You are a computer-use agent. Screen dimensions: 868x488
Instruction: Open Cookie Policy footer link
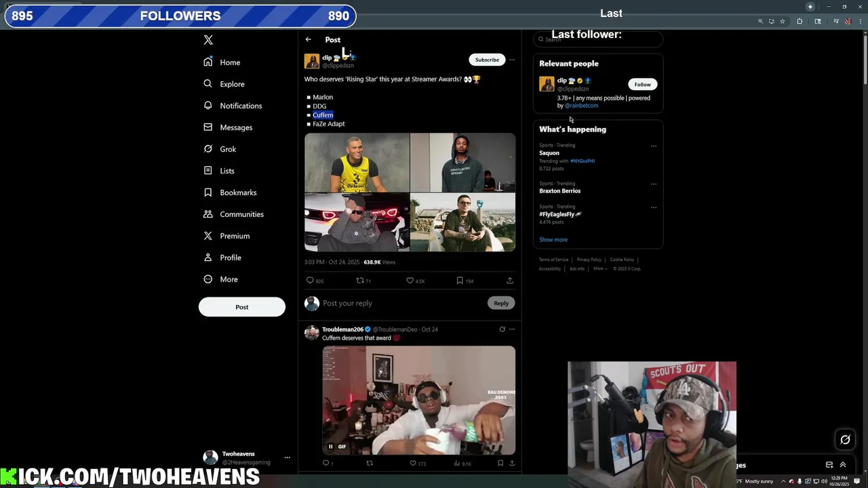pyautogui.click(x=622, y=260)
